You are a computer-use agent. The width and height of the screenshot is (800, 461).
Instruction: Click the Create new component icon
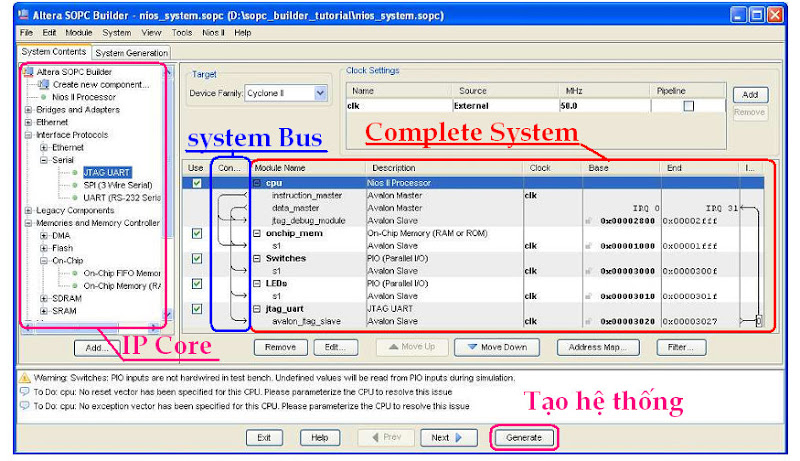[x=44, y=84]
